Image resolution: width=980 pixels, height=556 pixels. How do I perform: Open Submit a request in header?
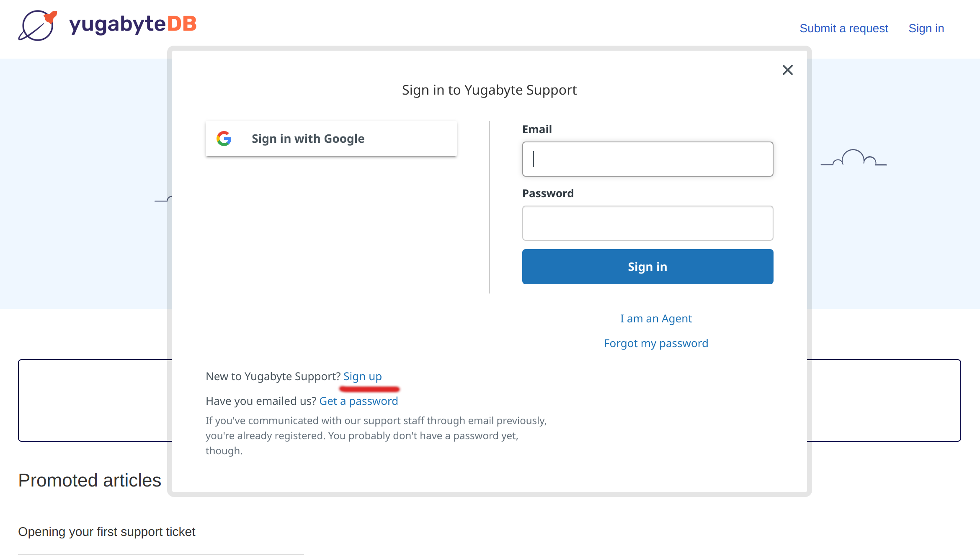843,28
